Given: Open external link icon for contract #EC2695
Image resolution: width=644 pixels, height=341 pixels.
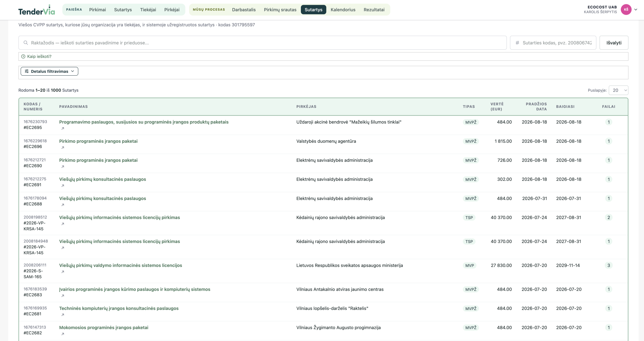Looking at the screenshot, I should (63, 128).
